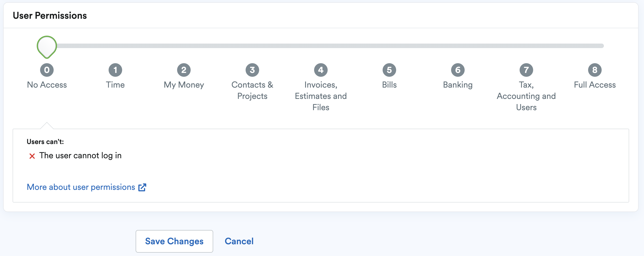Select level 6 circle marker
The width and height of the screenshot is (644, 256).
[458, 70]
